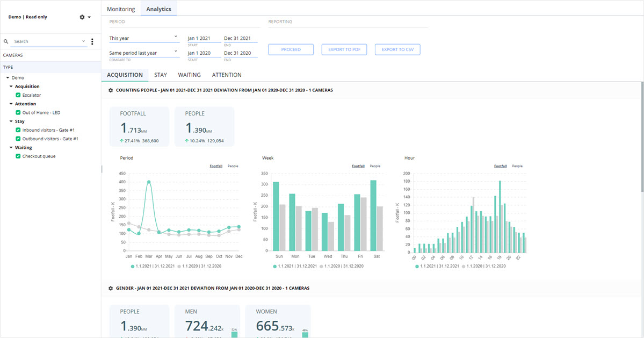Collapse the Demo tree node
Viewport: 644px width, 338px height.
(x=8, y=78)
